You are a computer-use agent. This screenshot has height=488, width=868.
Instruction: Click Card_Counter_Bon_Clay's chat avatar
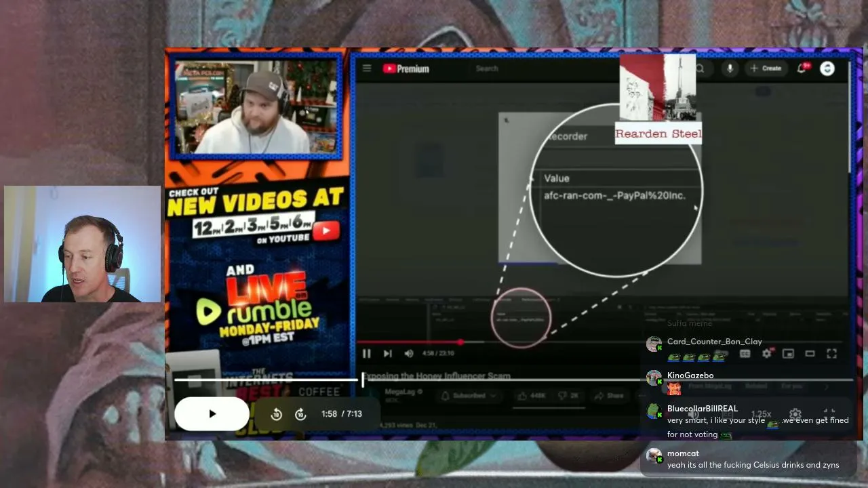coord(654,344)
